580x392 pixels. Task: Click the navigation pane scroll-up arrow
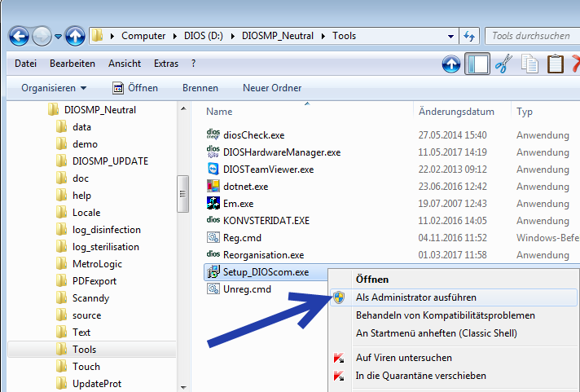[x=183, y=108]
